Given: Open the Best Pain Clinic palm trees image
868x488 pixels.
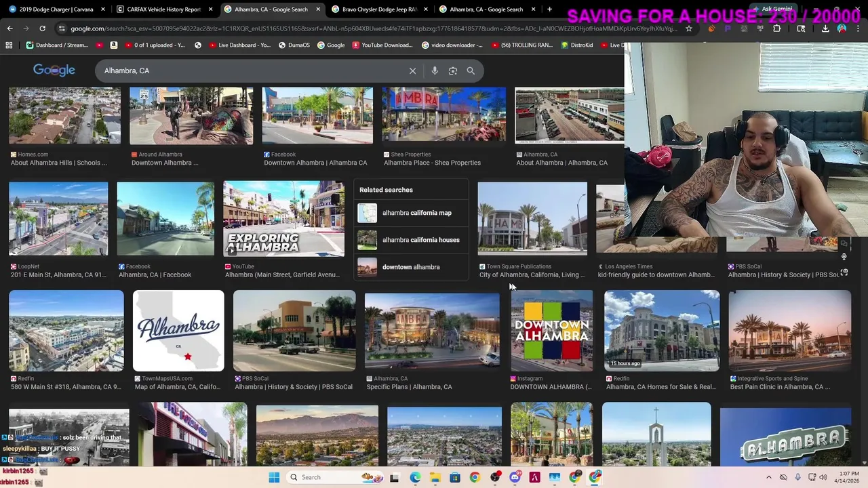Looking at the screenshot, I should pos(790,331).
